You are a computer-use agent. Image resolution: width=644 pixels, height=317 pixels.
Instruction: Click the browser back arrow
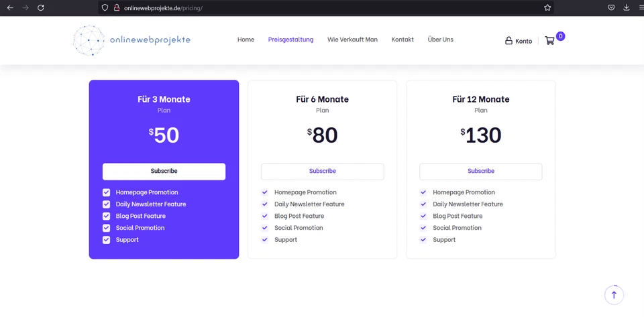pos(10,7)
